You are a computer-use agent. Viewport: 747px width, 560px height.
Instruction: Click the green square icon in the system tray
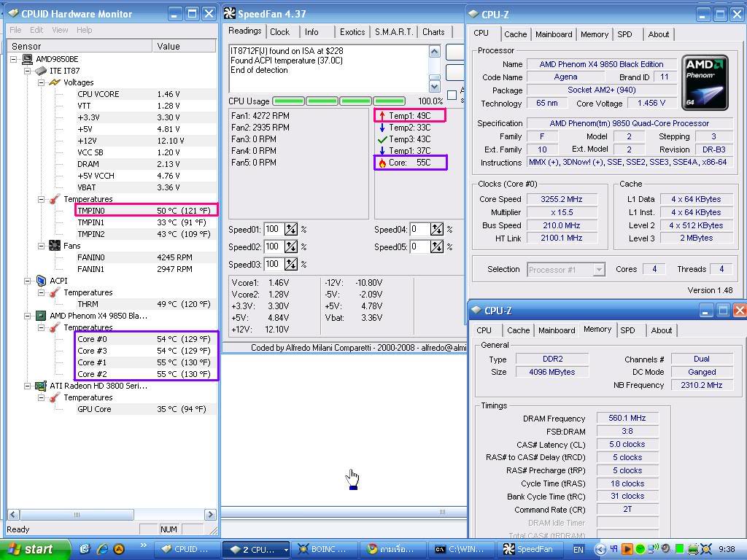[680, 549]
